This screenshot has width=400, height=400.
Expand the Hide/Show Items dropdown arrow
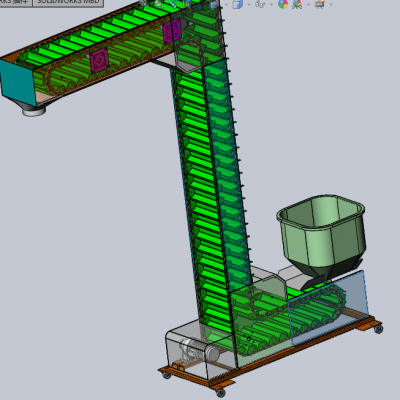(271, 4)
